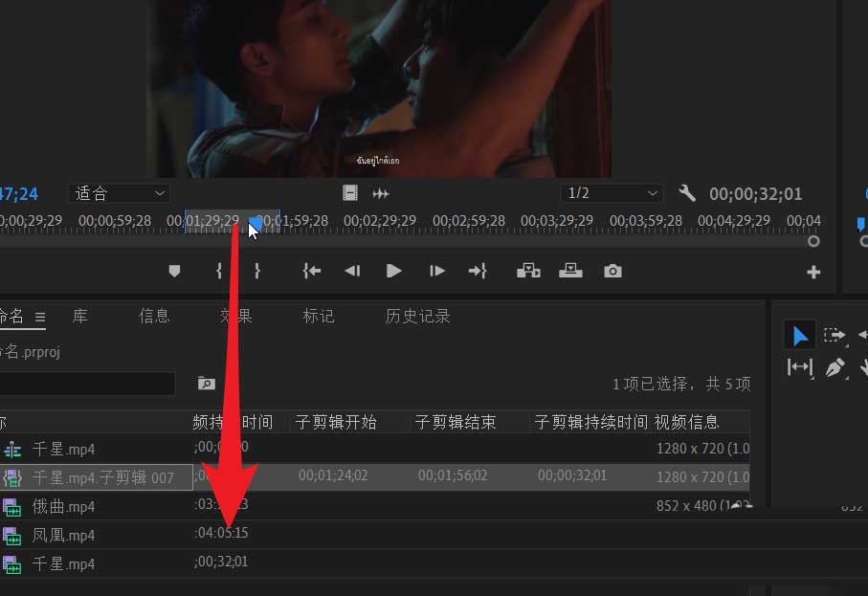868x596 pixels.
Task: Click the zoom scrollbar circle handle
Action: click(x=813, y=241)
